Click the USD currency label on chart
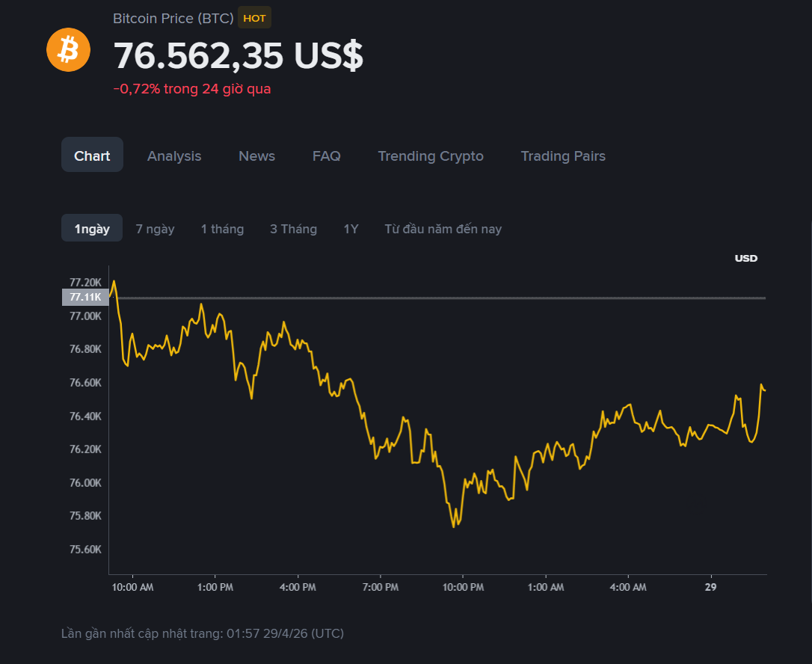This screenshot has width=812, height=664. coord(745,258)
